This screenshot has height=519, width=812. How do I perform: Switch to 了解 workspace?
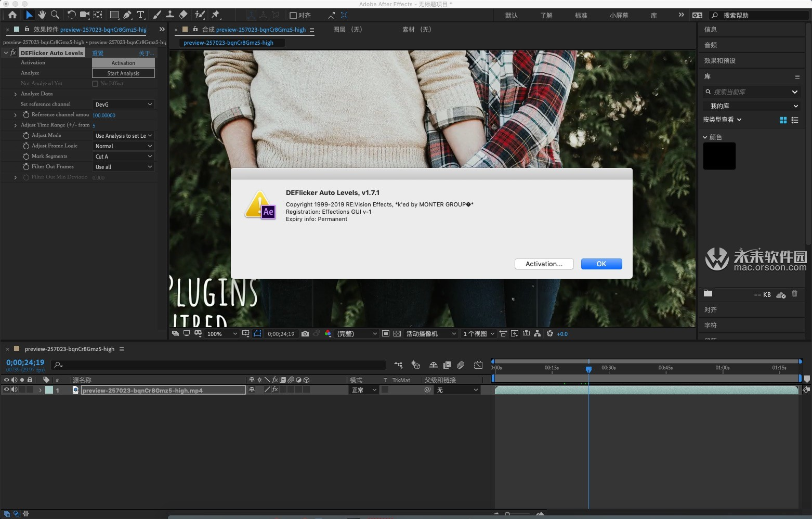click(x=546, y=16)
